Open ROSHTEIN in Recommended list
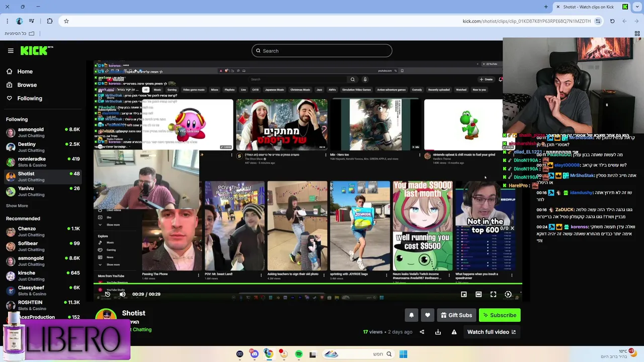Viewport: 644px width, 362px height. coord(43,305)
